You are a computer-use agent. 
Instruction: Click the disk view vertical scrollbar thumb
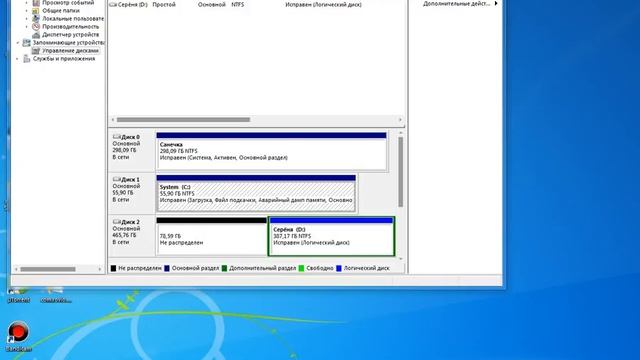point(400,172)
